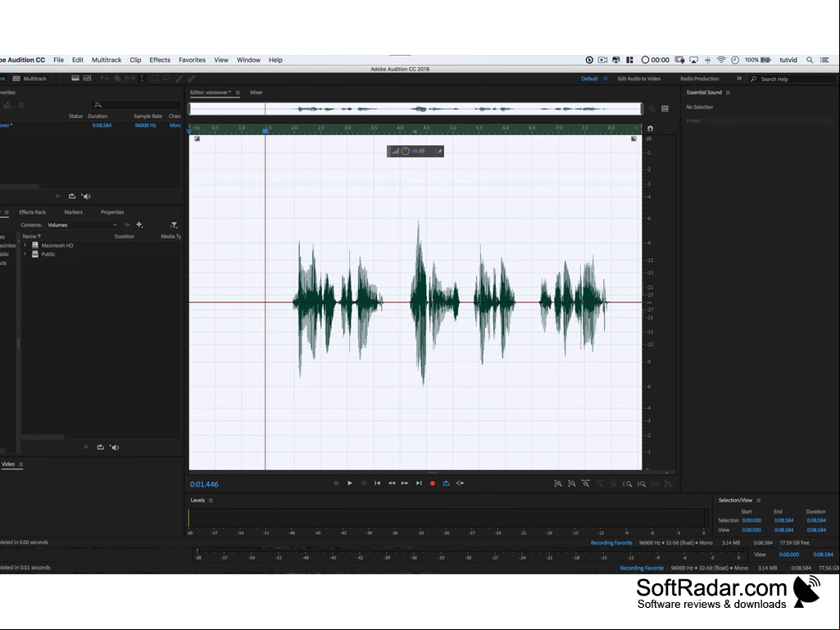The image size is (840, 630).
Task: Click Zoom In at Out Point icon
Action: tap(641, 483)
